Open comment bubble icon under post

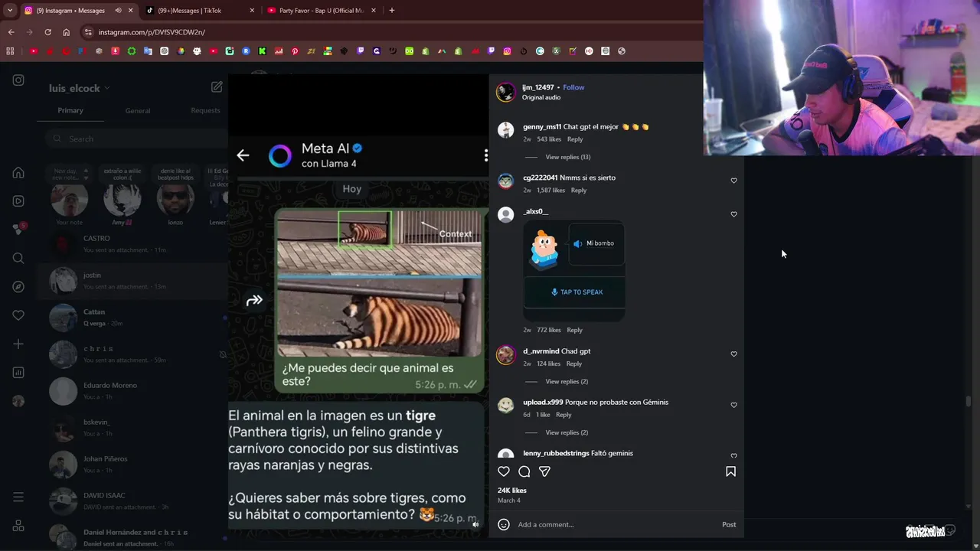click(524, 471)
